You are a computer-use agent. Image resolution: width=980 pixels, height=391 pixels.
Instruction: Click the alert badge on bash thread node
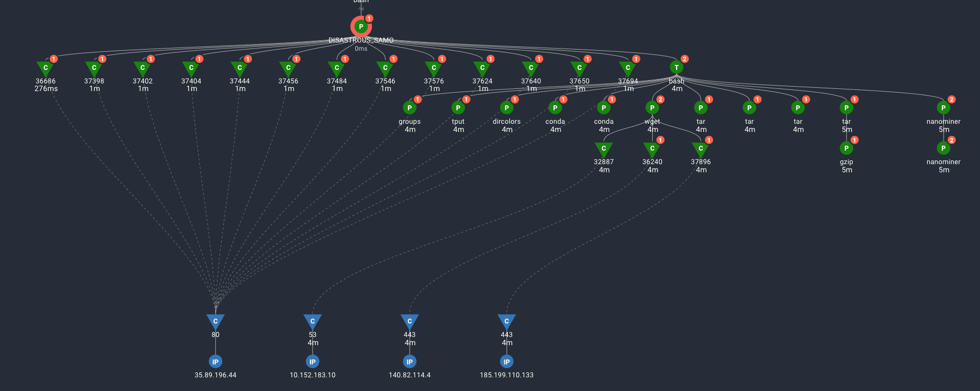(685, 59)
